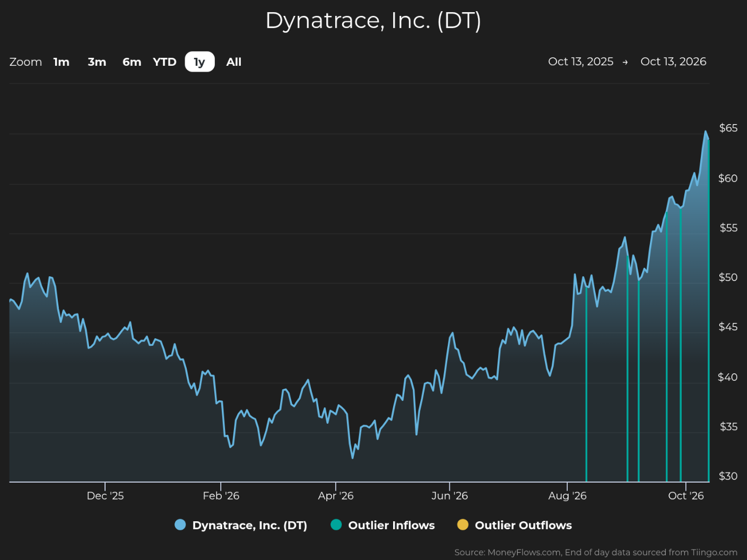The height and width of the screenshot is (560, 747).
Task: Click the latest inflow marker at chart's right edge
Action: click(x=708, y=310)
